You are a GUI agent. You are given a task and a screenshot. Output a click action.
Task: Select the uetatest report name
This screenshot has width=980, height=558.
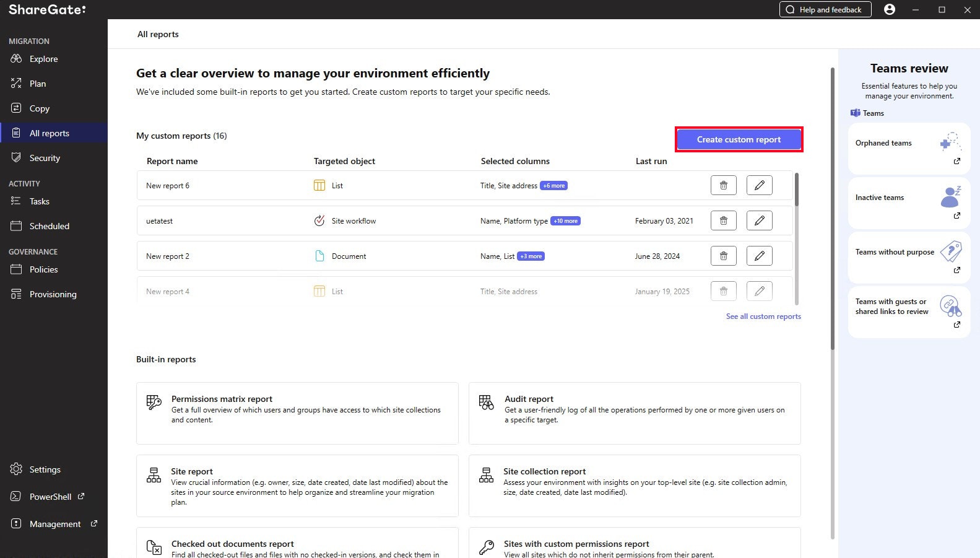[160, 221]
